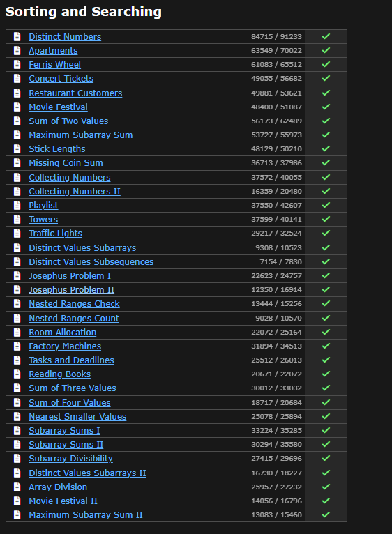Viewport: 392px width, 534px height.
Task: Open the Movie Festival II problem
Action: click(63, 502)
